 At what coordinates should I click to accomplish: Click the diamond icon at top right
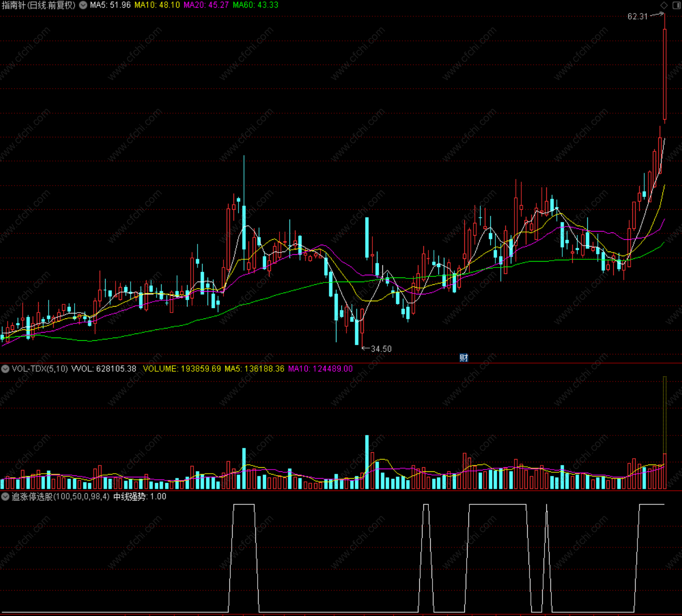click(x=664, y=5)
